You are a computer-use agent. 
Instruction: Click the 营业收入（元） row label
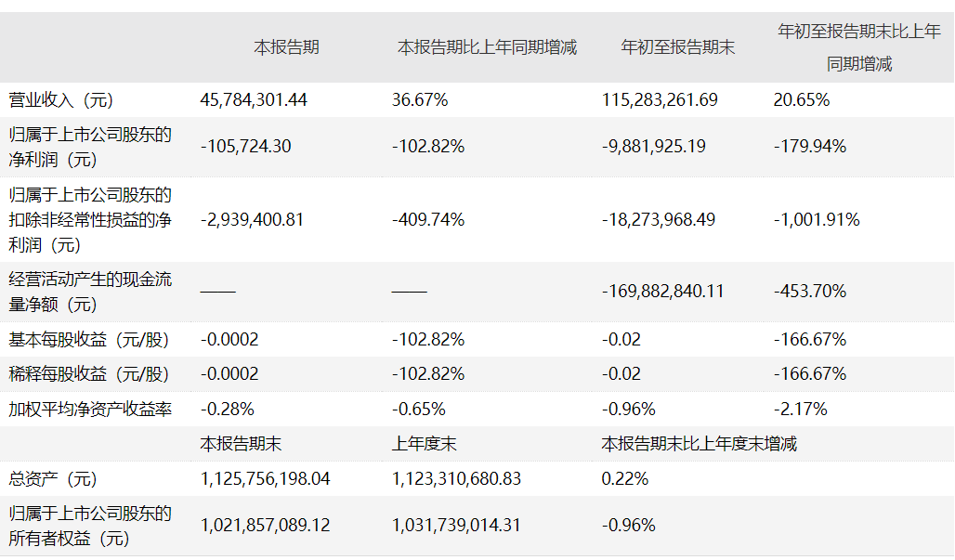click(x=60, y=99)
